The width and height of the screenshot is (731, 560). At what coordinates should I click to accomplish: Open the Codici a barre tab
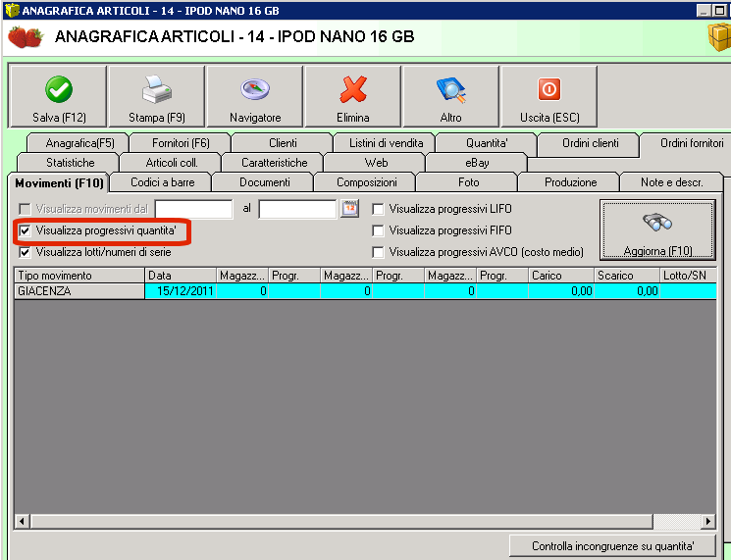[x=162, y=182]
